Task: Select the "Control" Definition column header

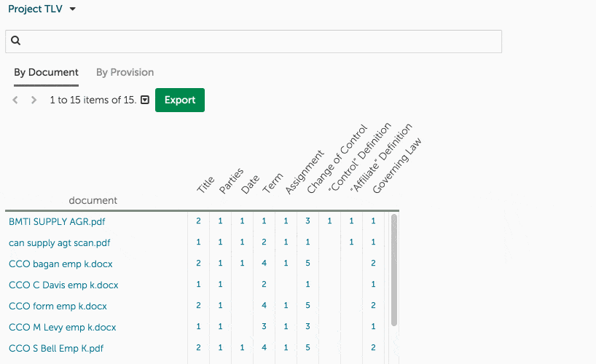Action: click(360, 157)
